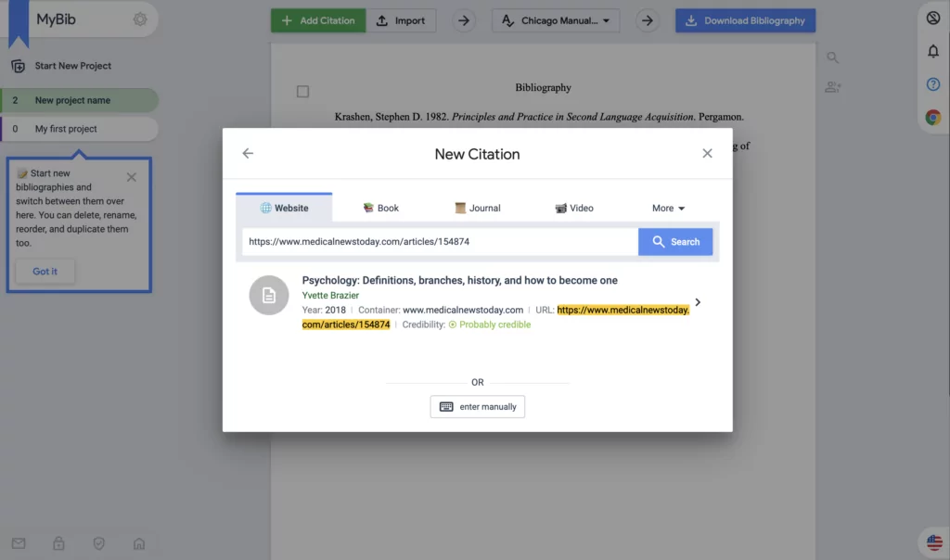This screenshot has height=560, width=950.
Task: Select the Psychology article result title
Action: [x=460, y=280]
